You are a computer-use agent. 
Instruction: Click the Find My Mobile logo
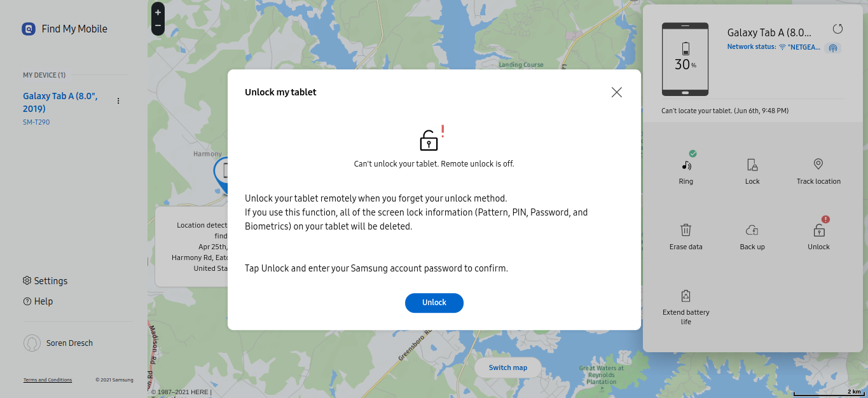coord(29,29)
